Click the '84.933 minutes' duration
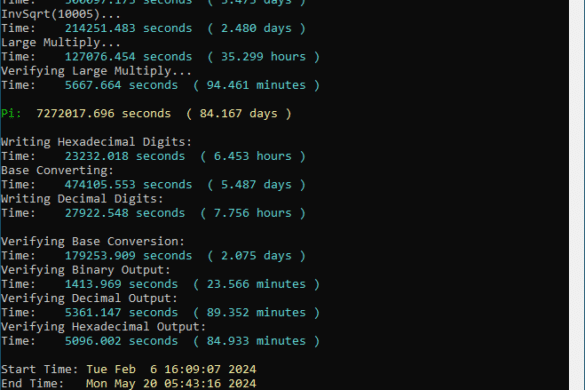Image resolution: width=585 pixels, height=390 pixels. (x=256, y=341)
